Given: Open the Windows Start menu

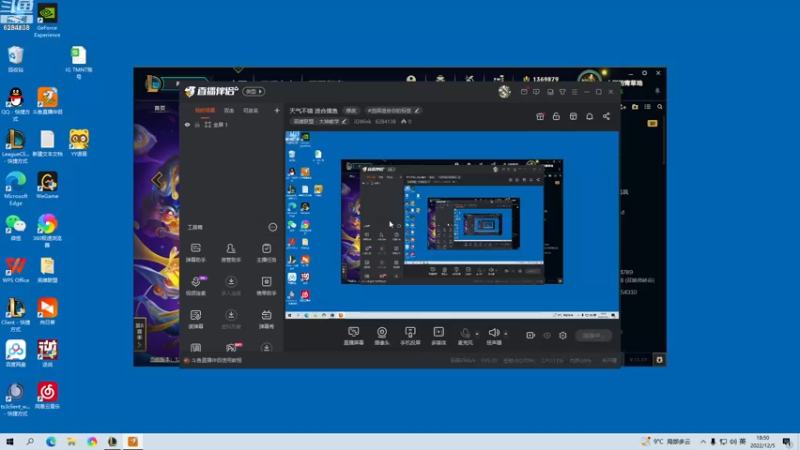Looking at the screenshot, I should coord(9,442).
